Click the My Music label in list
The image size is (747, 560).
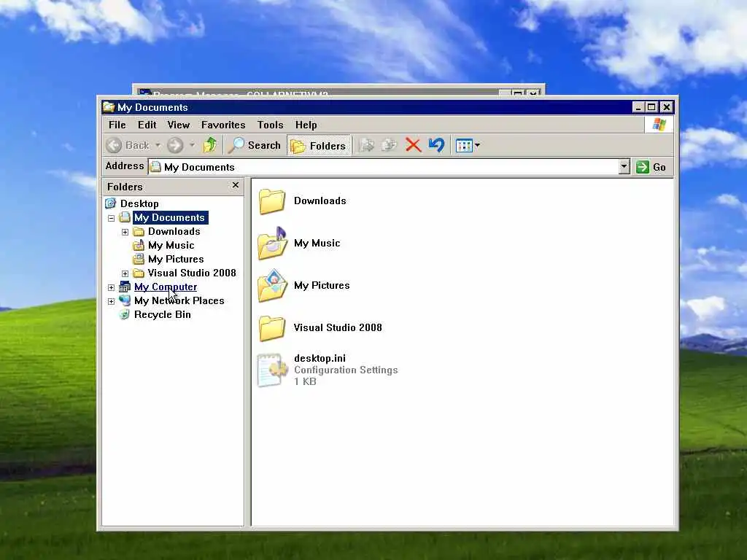click(x=317, y=243)
